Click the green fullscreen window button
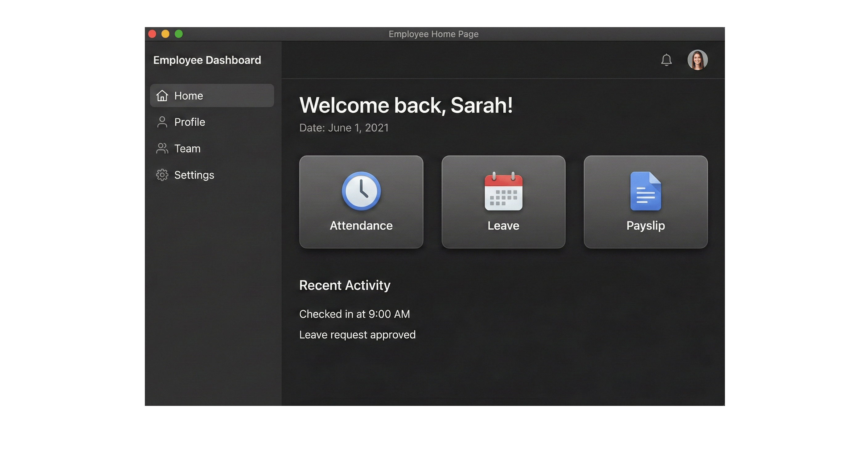Image resolution: width=868 pixels, height=473 pixels. click(178, 34)
